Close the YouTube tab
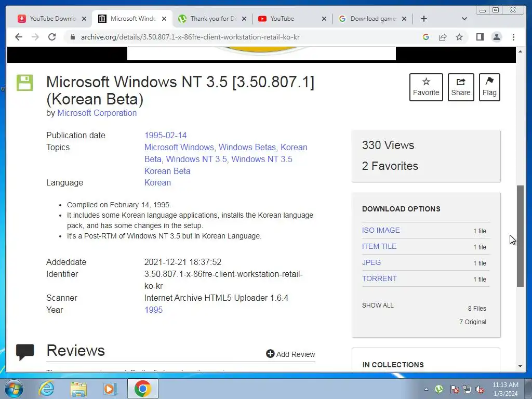Viewport: 532px width, 399px height. pyautogui.click(x=324, y=19)
